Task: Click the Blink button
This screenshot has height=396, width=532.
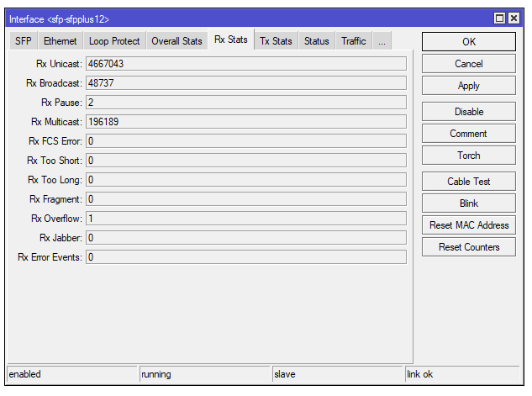Action: coord(469,203)
